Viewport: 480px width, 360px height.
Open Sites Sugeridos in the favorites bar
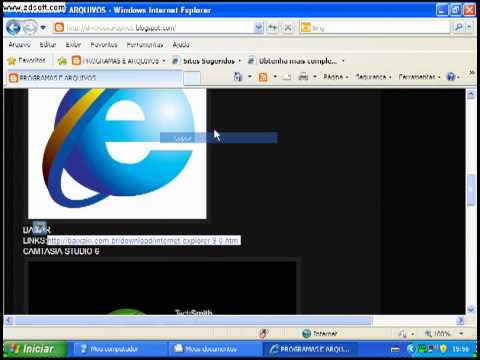[203, 61]
